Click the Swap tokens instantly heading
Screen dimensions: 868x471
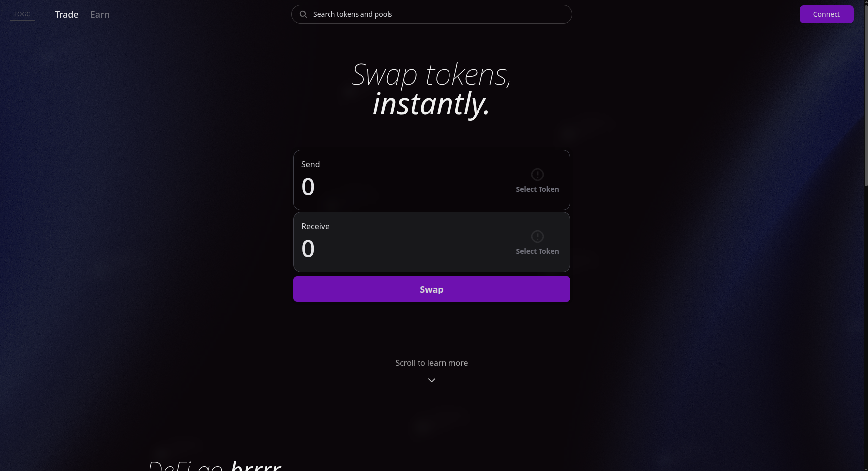tap(431, 88)
